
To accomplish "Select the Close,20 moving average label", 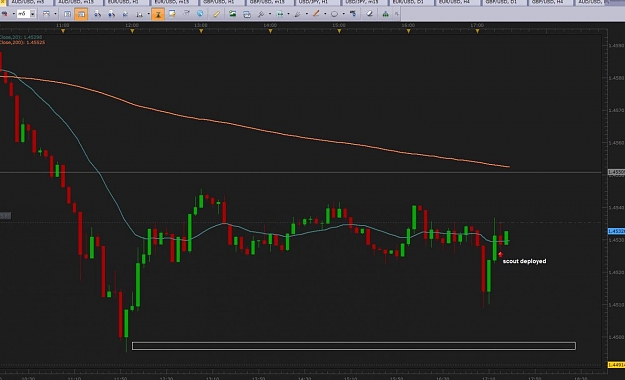I will point(21,37).
